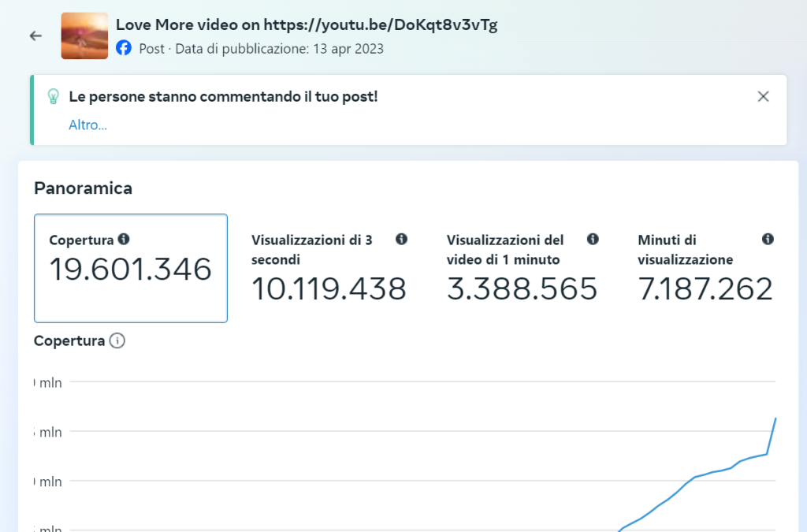
Task: Show info for Visualizzazioni di 3 secondi
Action: 401,239
